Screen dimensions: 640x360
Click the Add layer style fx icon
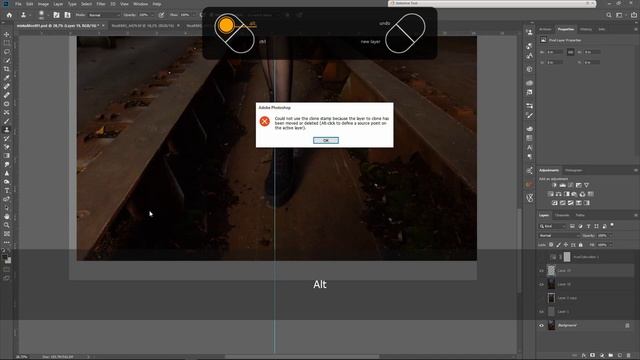tap(584, 356)
